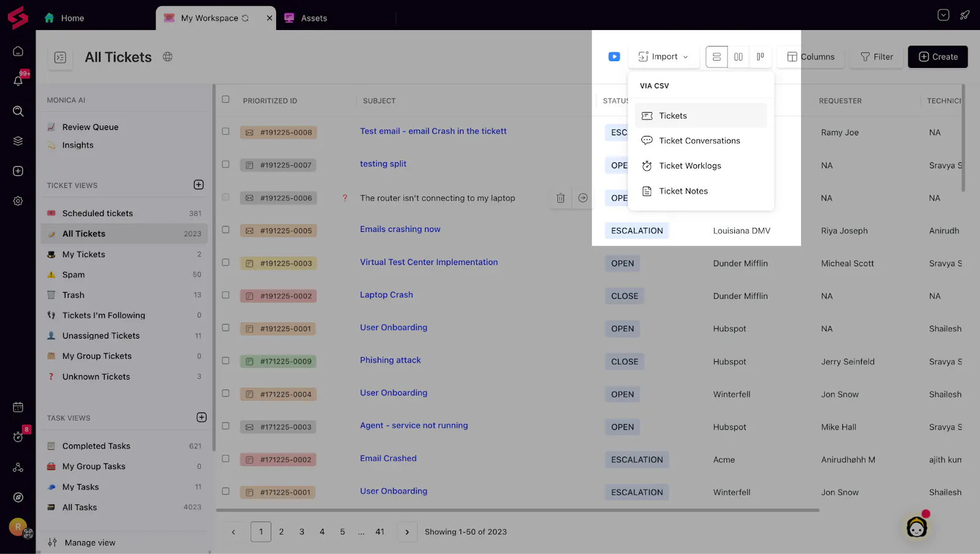This screenshot has height=554, width=980.
Task: Switch to the Assets tab
Action: tap(314, 18)
